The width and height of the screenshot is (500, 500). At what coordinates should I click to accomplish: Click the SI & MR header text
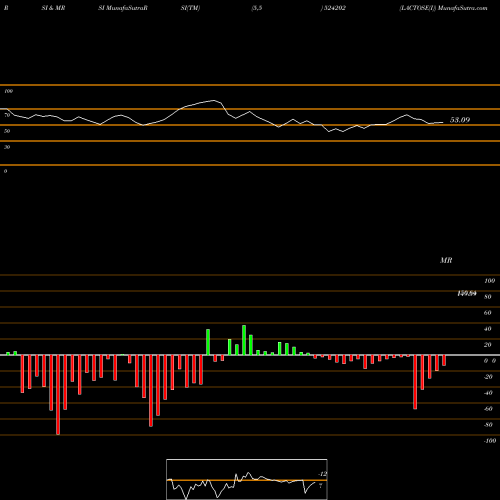click(x=53, y=8)
